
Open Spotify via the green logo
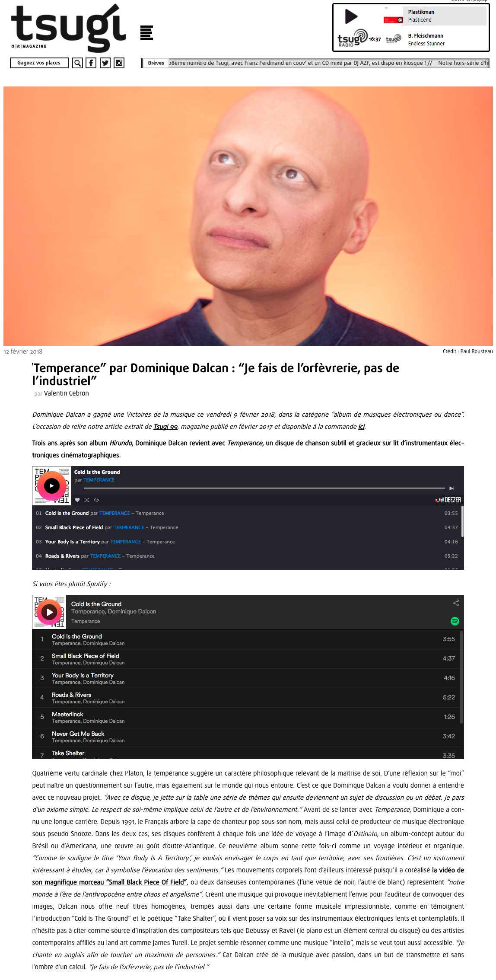455,621
